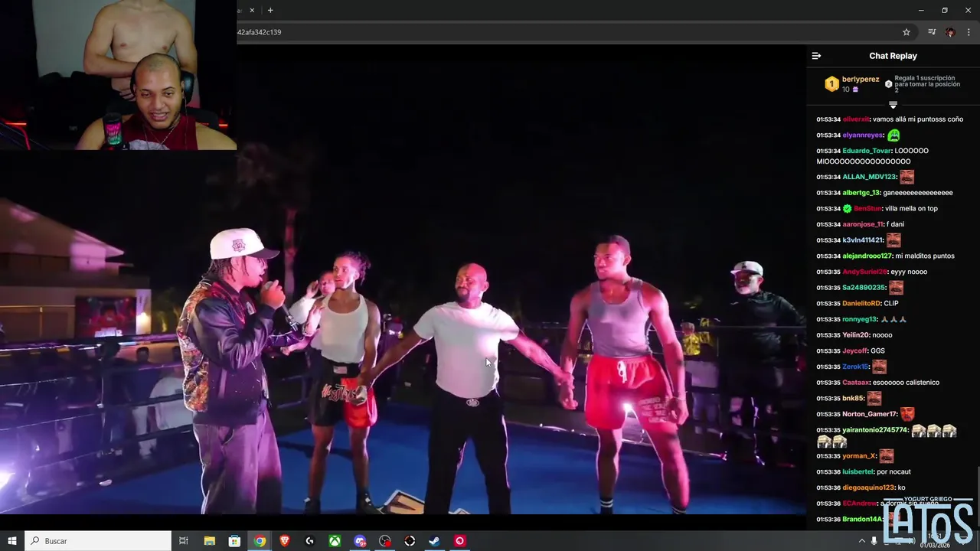Open Eduardo_Tovar's chat username
The image size is (980, 551).
(x=867, y=151)
